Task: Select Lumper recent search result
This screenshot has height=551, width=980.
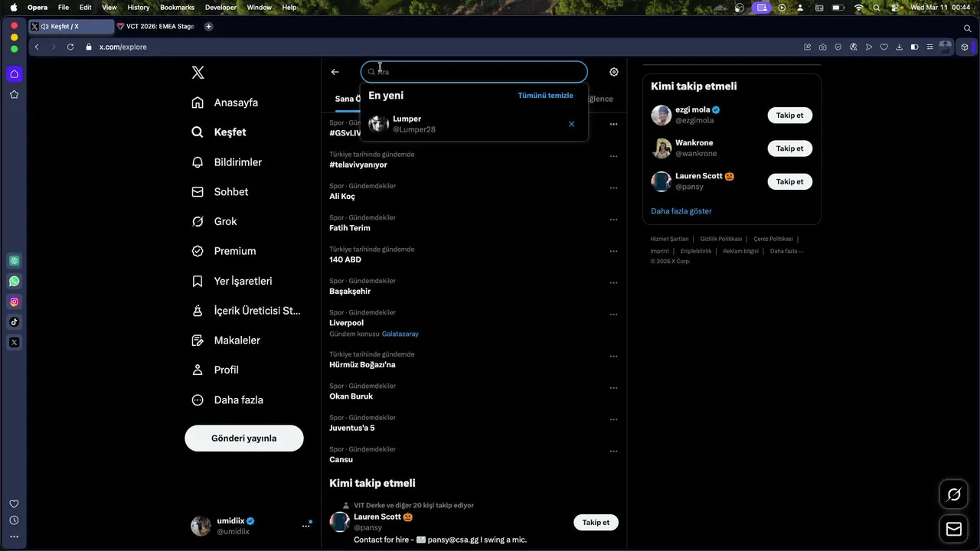Action: [474, 124]
